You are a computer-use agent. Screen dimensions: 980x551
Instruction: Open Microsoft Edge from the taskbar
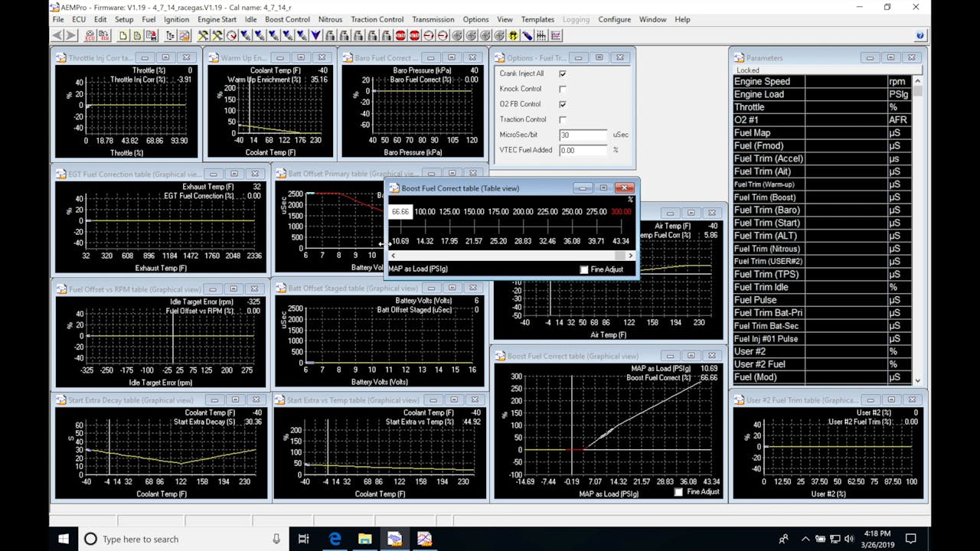tap(335, 539)
